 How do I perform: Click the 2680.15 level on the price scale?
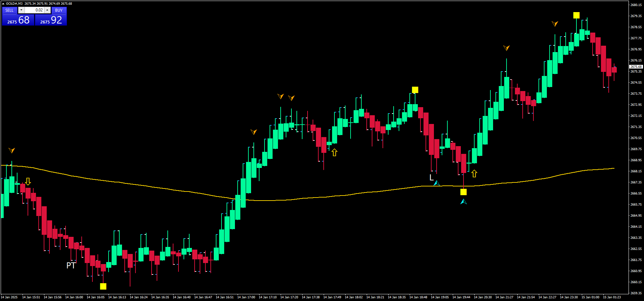point(636,5)
